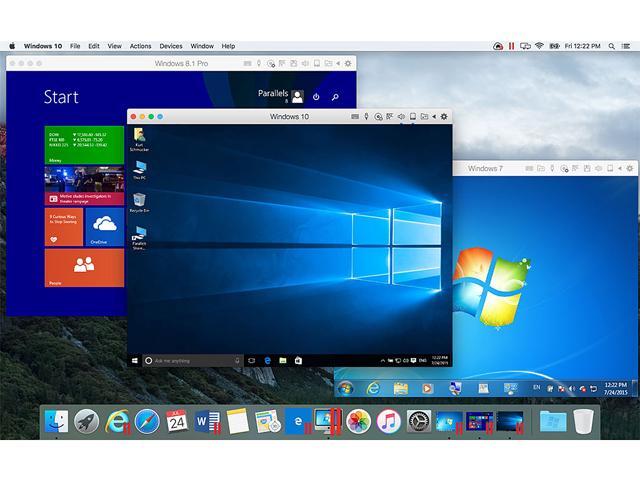Open the gear settings in Windows 10 window titlebar
This screenshot has width=640, height=480.
click(445, 117)
